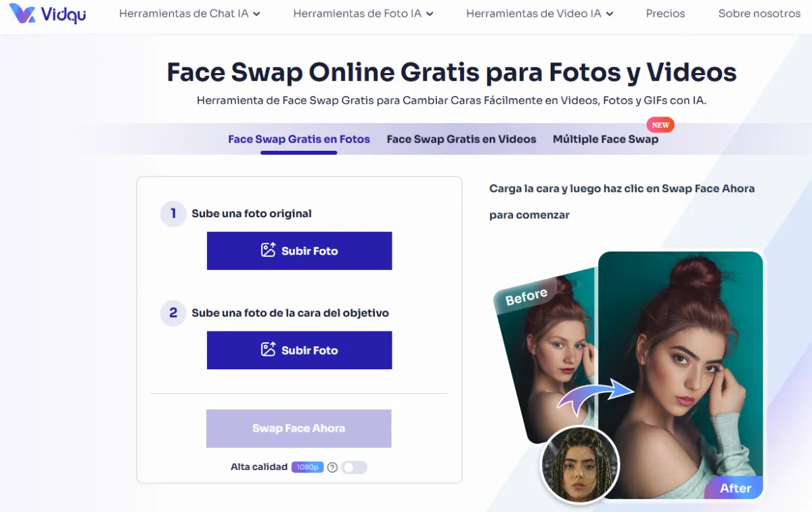This screenshot has width=812, height=512.
Task: Expand Herramientas de Video IA dropdown
Action: coord(539,14)
